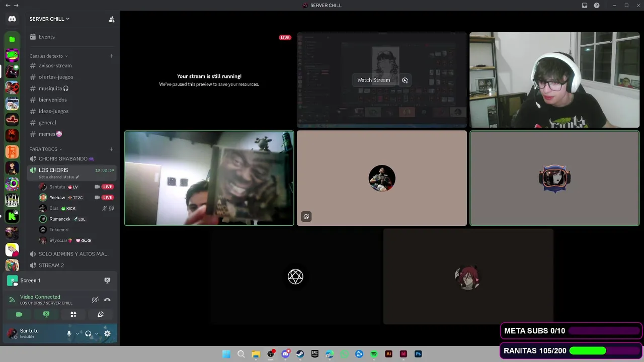Open Photoshop from the taskbar
This screenshot has height=362, width=644.
coord(418,354)
